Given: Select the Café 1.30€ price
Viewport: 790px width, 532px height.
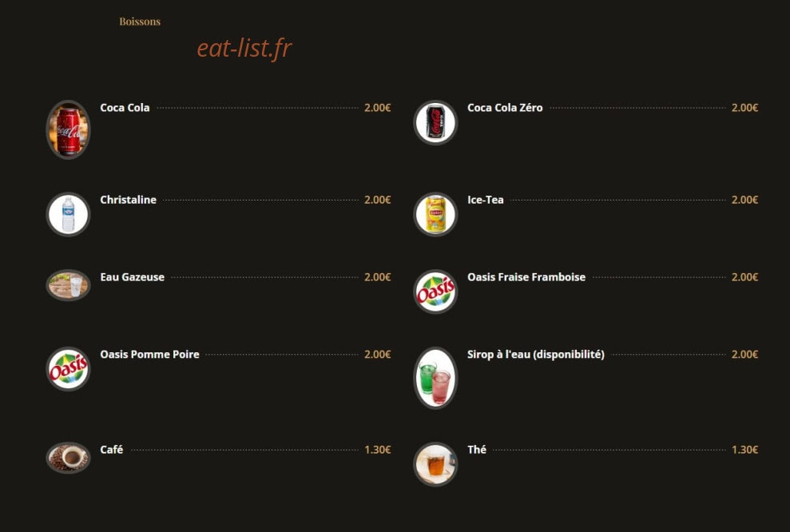Looking at the screenshot, I should [378, 450].
